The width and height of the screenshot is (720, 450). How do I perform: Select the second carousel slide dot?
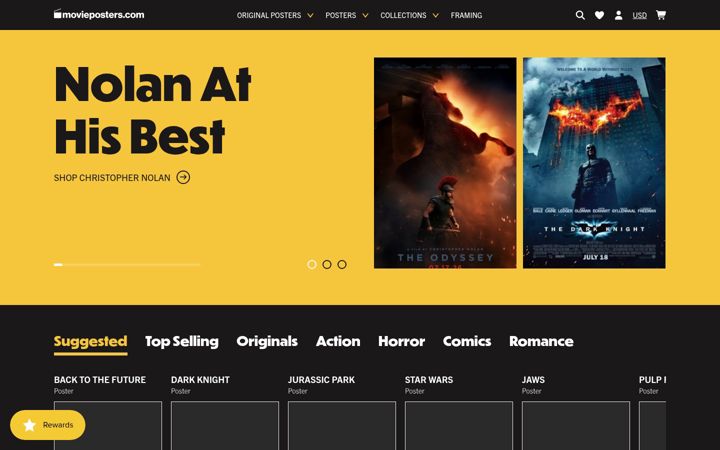[x=327, y=264]
